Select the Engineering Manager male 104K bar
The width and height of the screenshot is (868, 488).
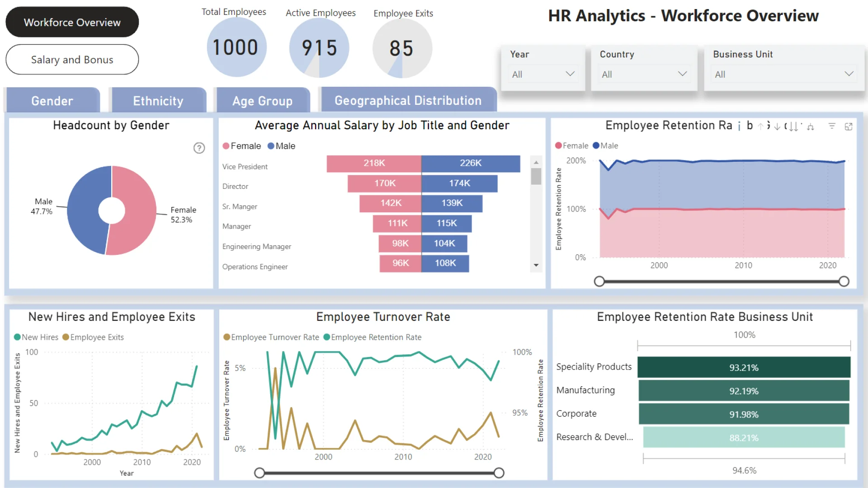point(444,244)
